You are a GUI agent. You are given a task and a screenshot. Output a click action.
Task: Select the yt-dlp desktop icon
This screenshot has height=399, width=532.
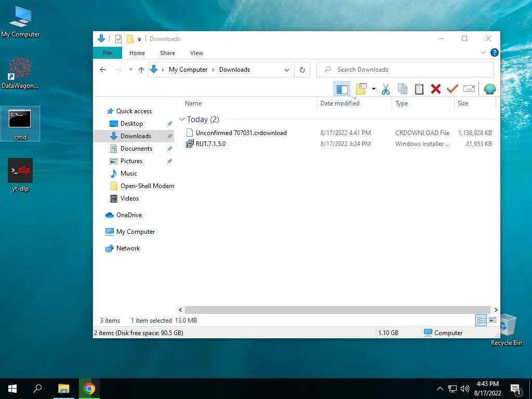click(20, 175)
